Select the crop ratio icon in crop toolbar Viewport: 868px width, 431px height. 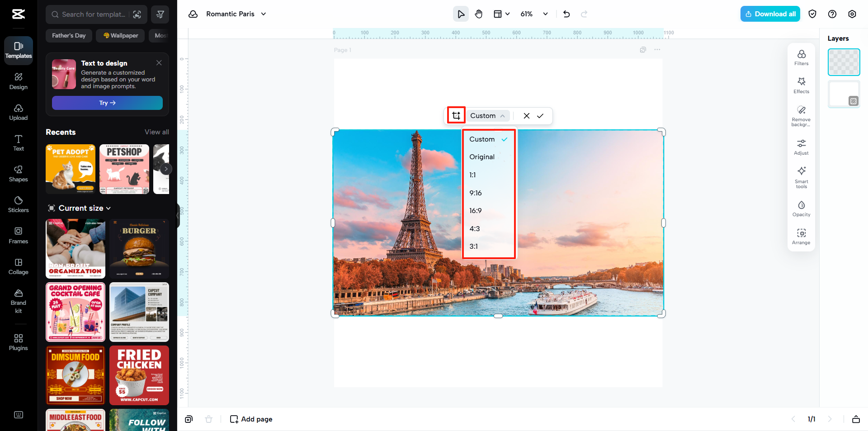pyautogui.click(x=456, y=115)
